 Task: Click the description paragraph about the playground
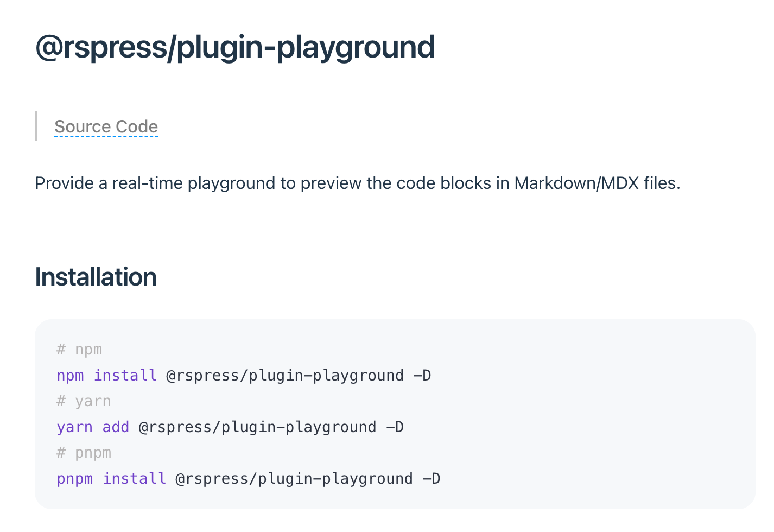pyautogui.click(x=358, y=183)
